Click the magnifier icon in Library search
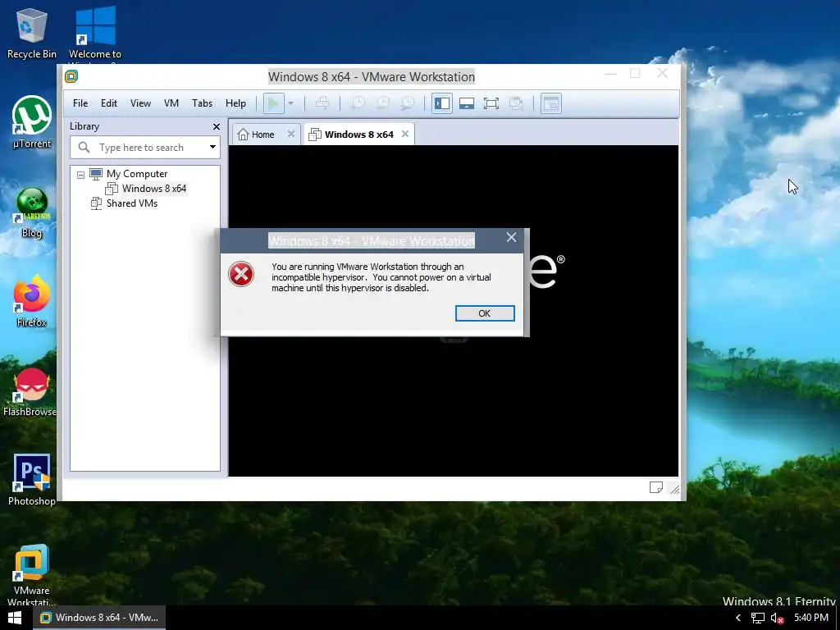This screenshot has height=630, width=840. [84, 147]
